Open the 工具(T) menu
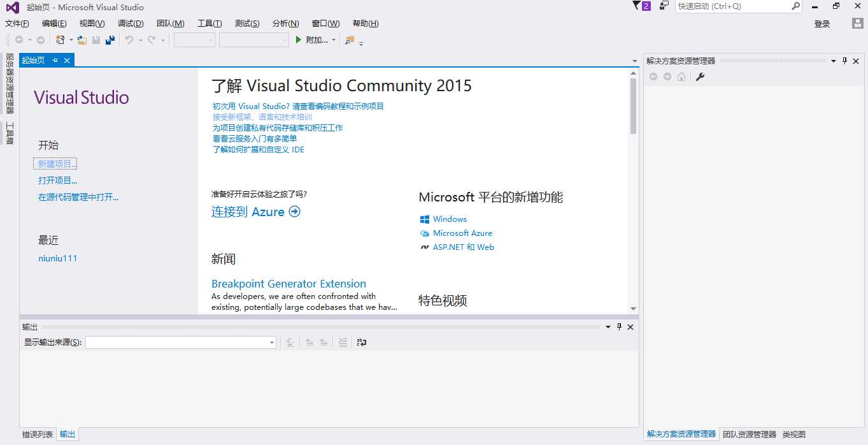Screen dimensions: 868x445 click(210, 24)
